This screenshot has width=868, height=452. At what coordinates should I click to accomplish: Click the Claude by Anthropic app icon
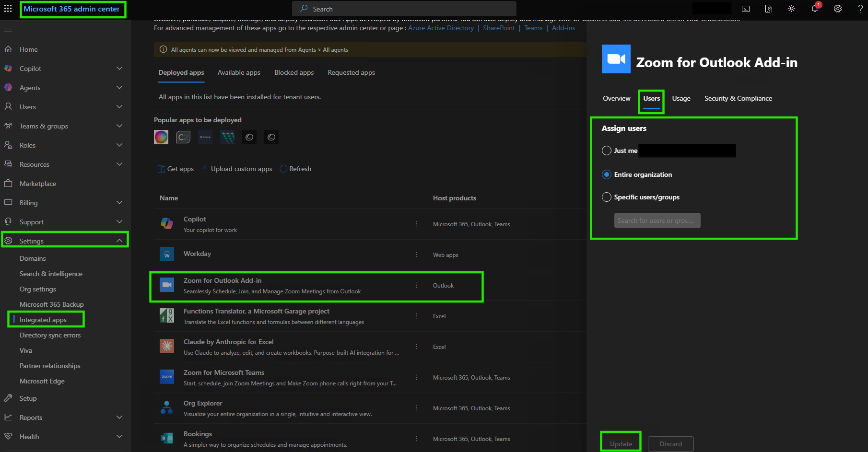167,346
